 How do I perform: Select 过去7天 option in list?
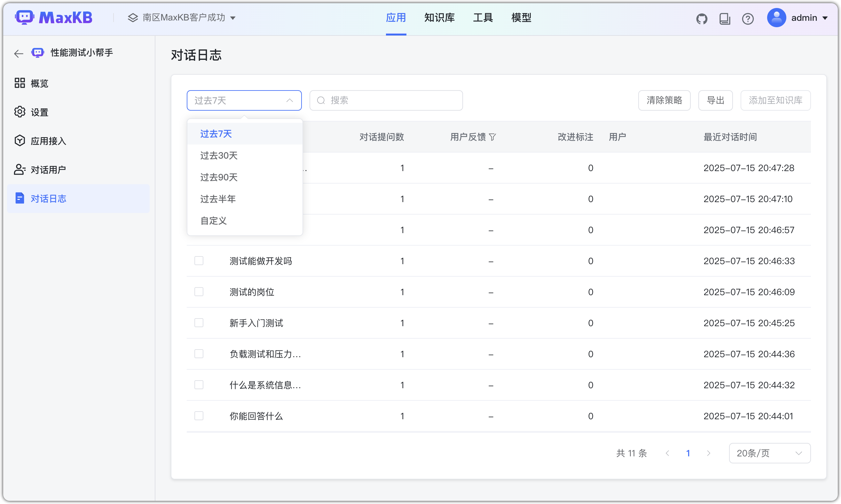[x=244, y=134]
